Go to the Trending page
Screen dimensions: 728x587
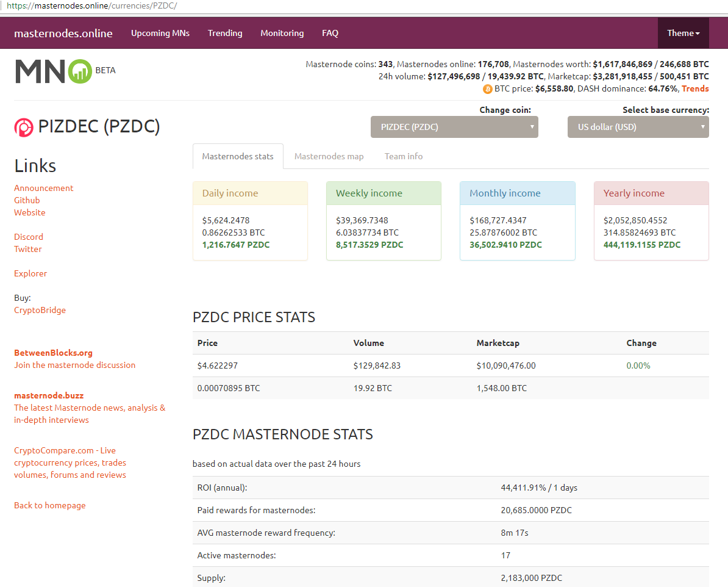tap(225, 33)
